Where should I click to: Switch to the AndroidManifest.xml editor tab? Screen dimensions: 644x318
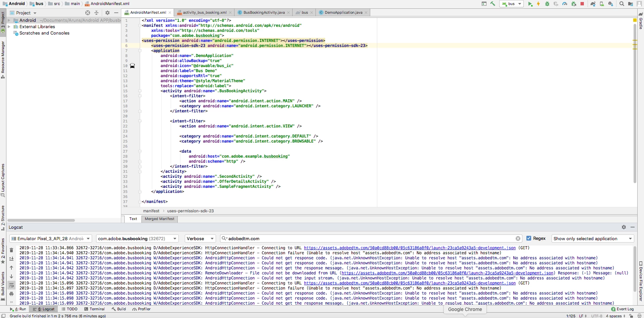[148, 12]
